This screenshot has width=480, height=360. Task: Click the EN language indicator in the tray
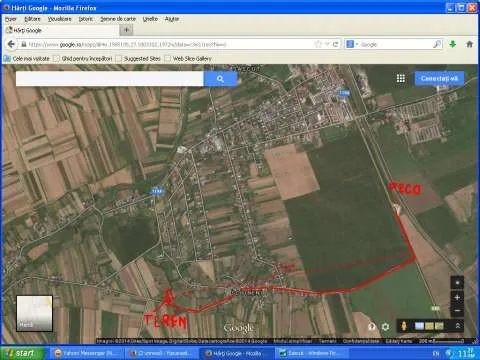click(x=436, y=353)
